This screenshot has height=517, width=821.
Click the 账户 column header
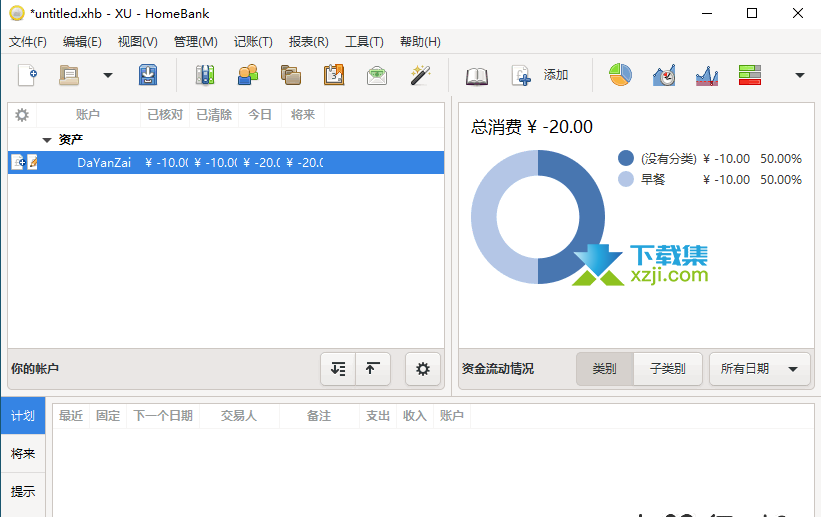(88, 115)
